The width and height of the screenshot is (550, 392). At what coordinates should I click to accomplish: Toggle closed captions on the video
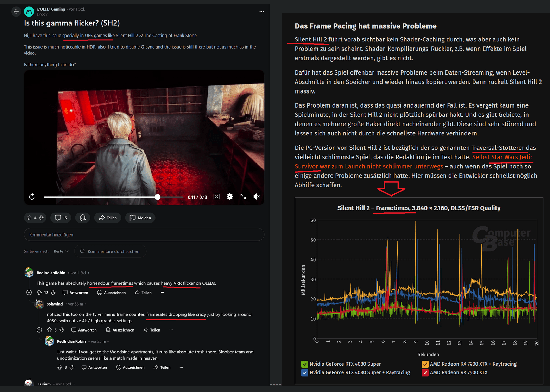pos(216,197)
